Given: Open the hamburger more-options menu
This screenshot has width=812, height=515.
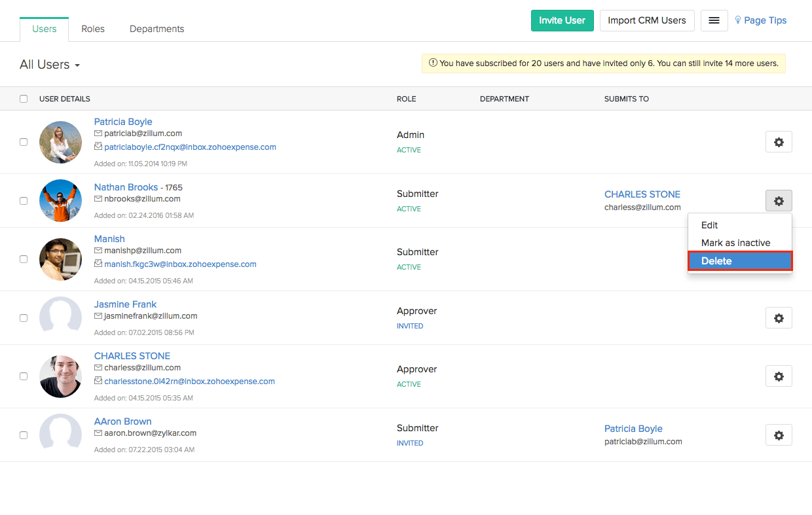Looking at the screenshot, I should point(714,20).
